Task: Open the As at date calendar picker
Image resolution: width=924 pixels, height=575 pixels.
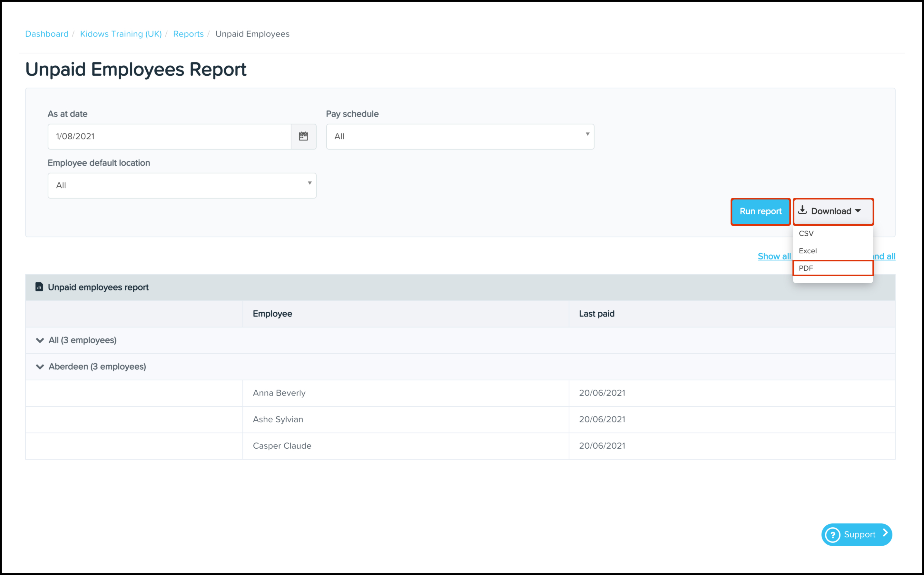Action: pos(303,136)
